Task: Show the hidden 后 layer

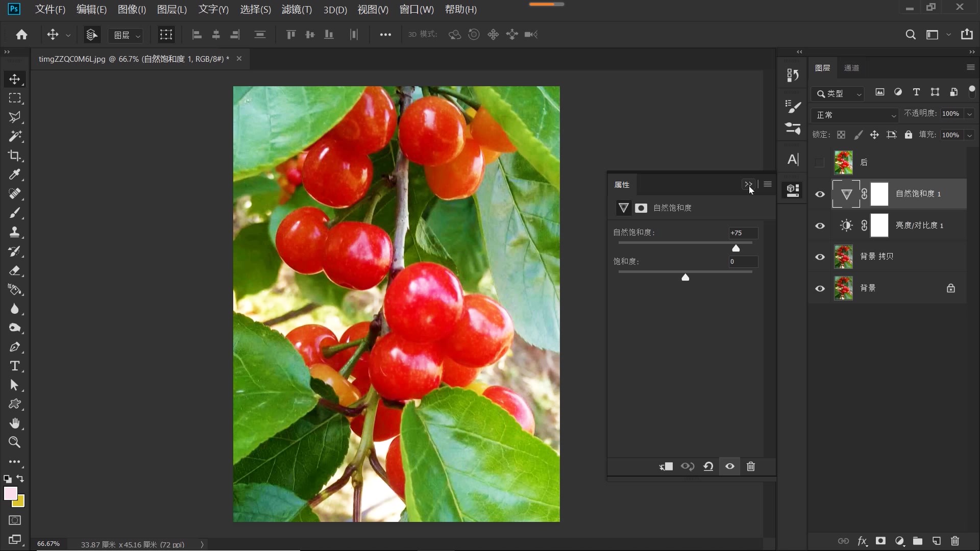Action: tap(820, 162)
